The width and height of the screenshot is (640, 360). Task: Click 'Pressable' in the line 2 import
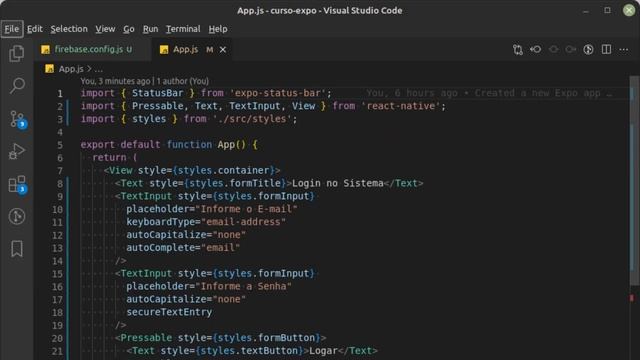tap(158, 106)
